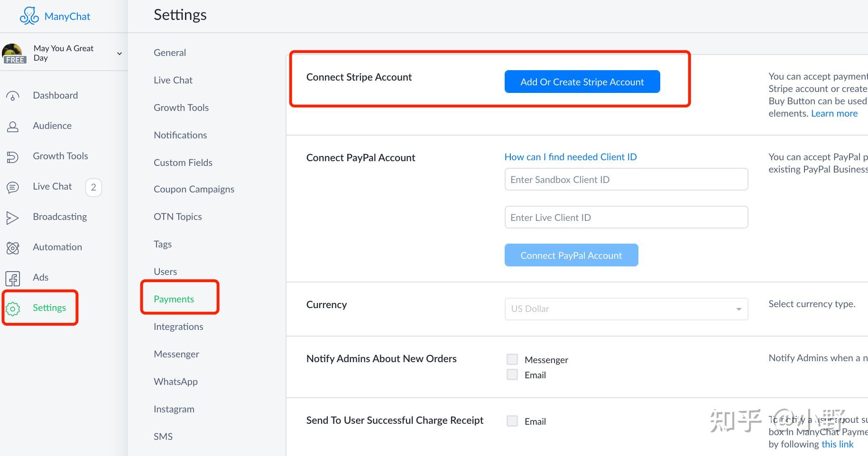Click the Automation atom icon
This screenshot has width=868, height=456.
coord(13,248)
